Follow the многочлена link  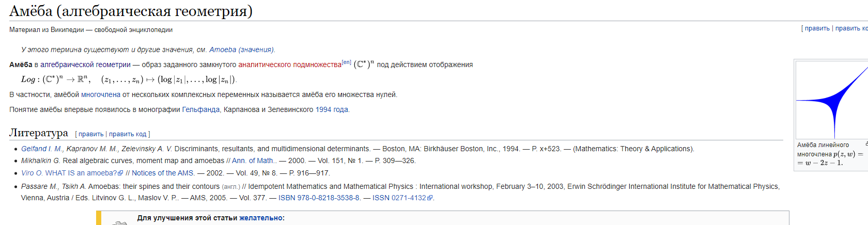[x=101, y=94]
